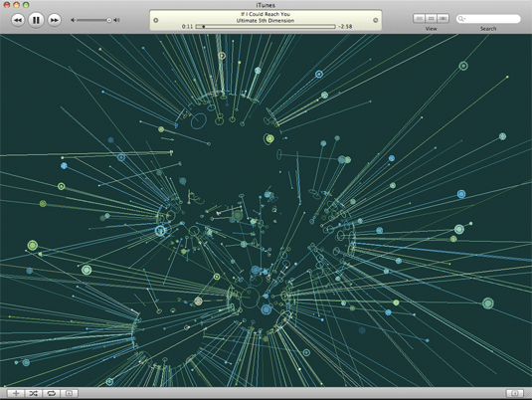Click the high-volume speaker icon
Screen dimensions: 532x400
[116, 20]
